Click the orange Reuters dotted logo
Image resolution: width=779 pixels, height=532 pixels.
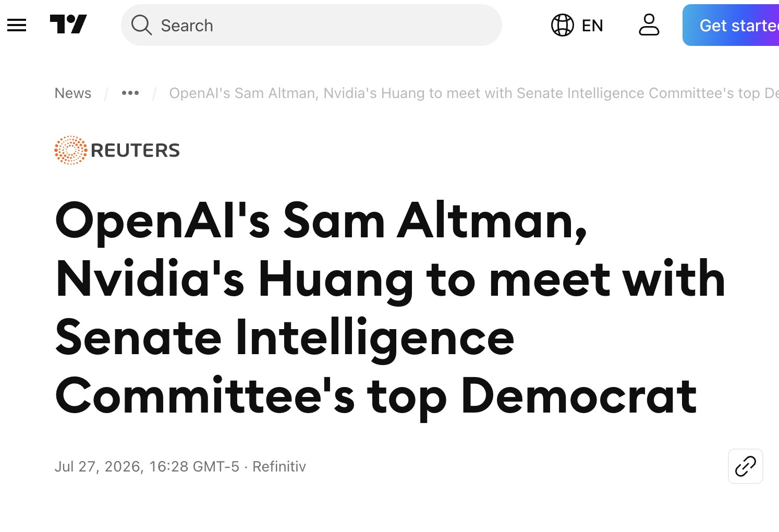pyautogui.click(x=71, y=150)
